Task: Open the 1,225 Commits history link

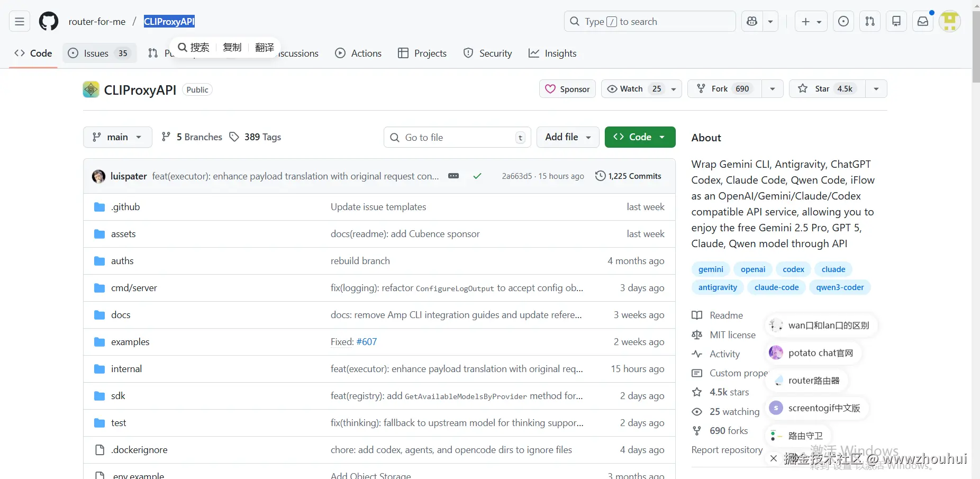Action: coord(628,176)
